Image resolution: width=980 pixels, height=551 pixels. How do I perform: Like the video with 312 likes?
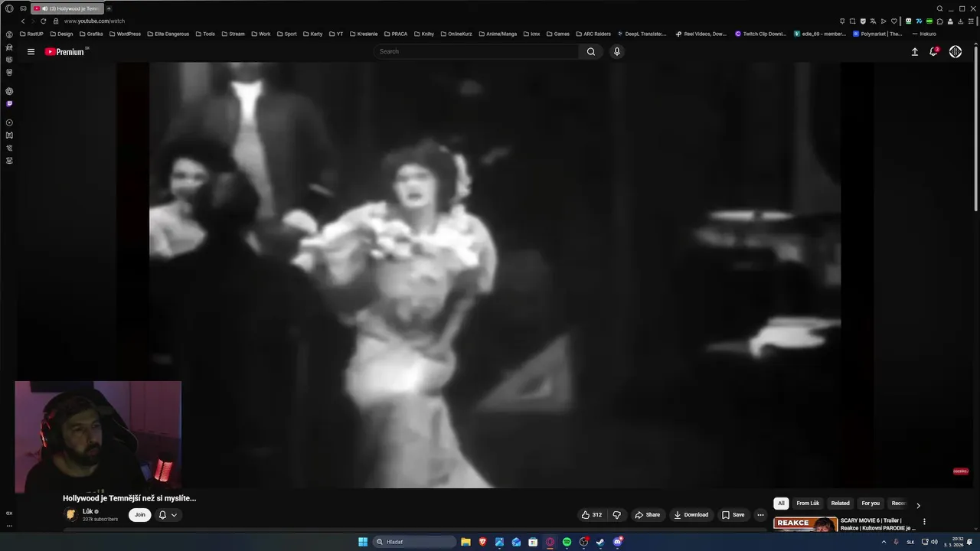click(x=592, y=515)
